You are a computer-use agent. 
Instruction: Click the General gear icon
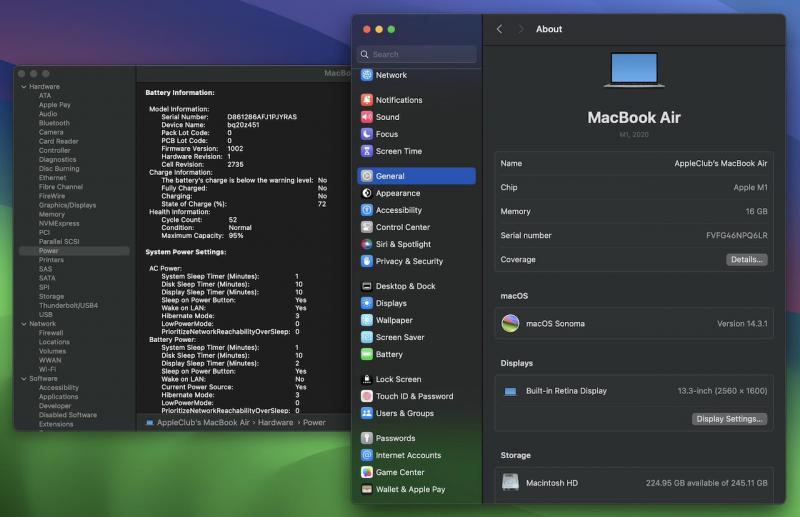366,176
